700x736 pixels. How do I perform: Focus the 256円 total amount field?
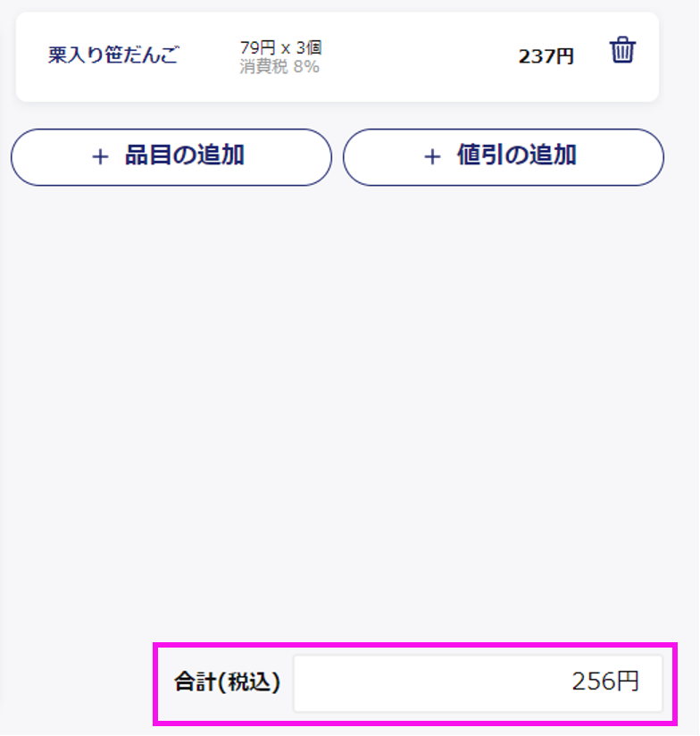[478, 683]
